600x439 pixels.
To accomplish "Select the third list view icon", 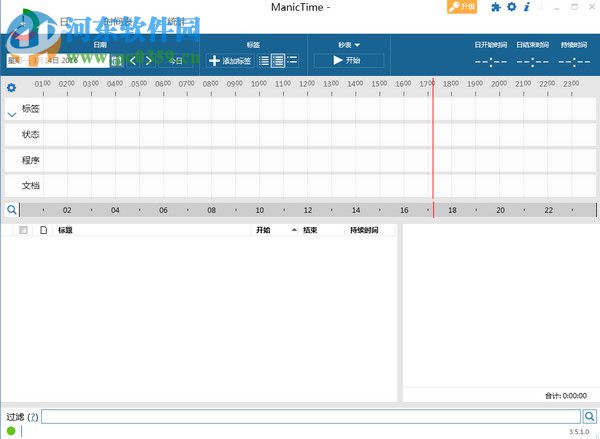I will 292,60.
